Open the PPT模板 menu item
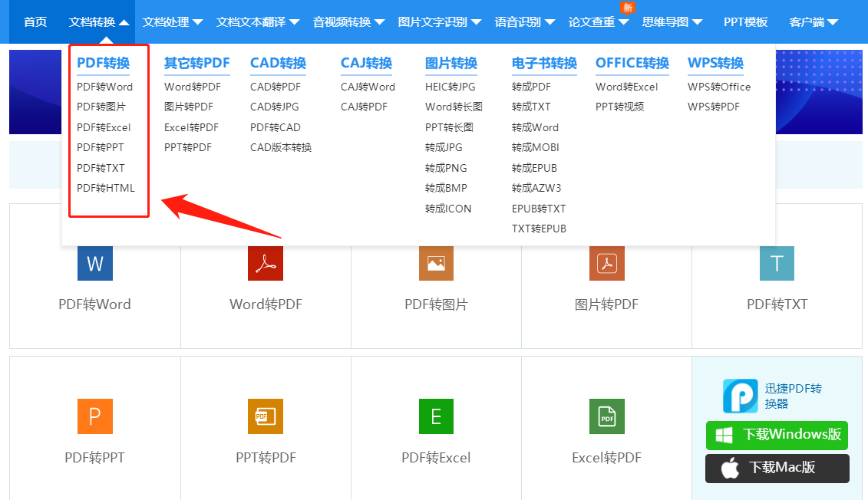868x500 pixels. point(744,22)
